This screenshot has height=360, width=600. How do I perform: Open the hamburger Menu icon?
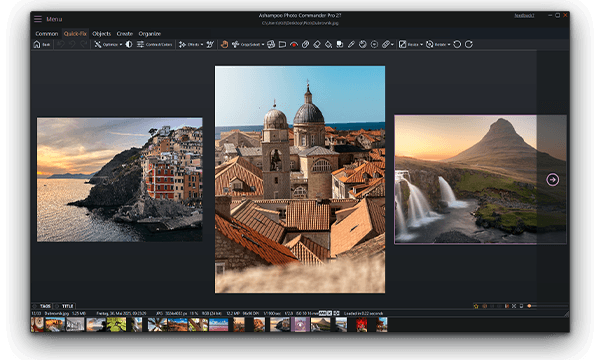click(x=38, y=19)
